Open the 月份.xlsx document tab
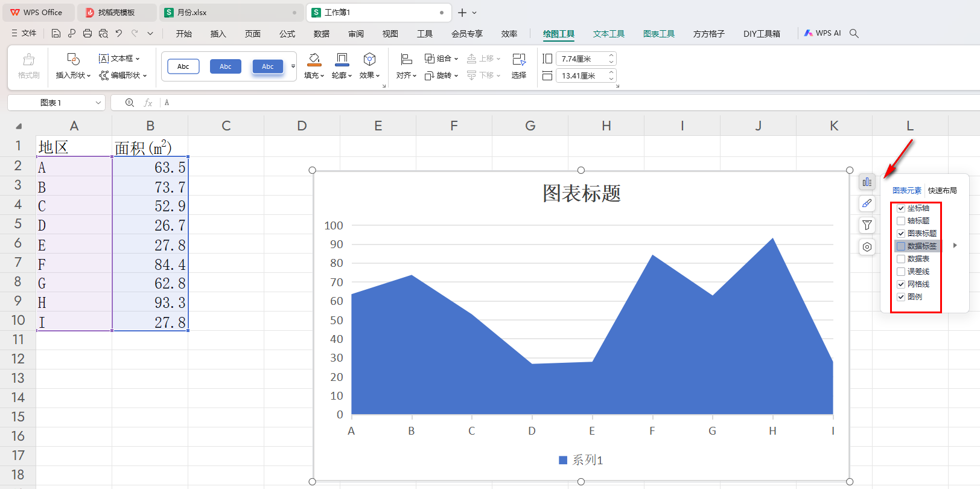Viewport: 980px width, 489px height. pos(232,13)
